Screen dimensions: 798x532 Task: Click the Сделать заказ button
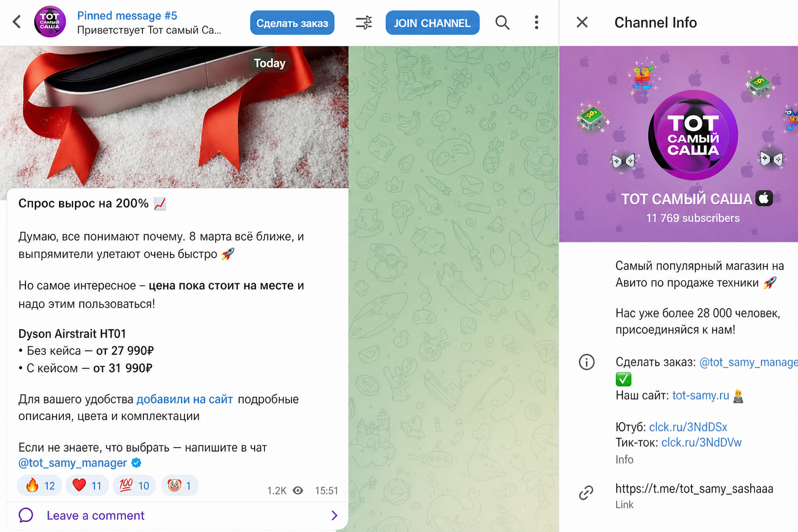point(292,23)
